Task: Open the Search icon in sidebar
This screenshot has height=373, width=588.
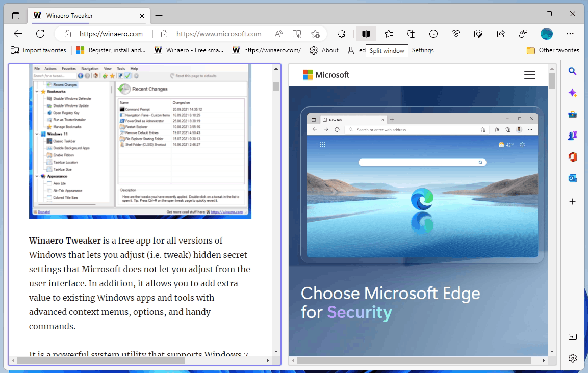Action: pyautogui.click(x=573, y=72)
